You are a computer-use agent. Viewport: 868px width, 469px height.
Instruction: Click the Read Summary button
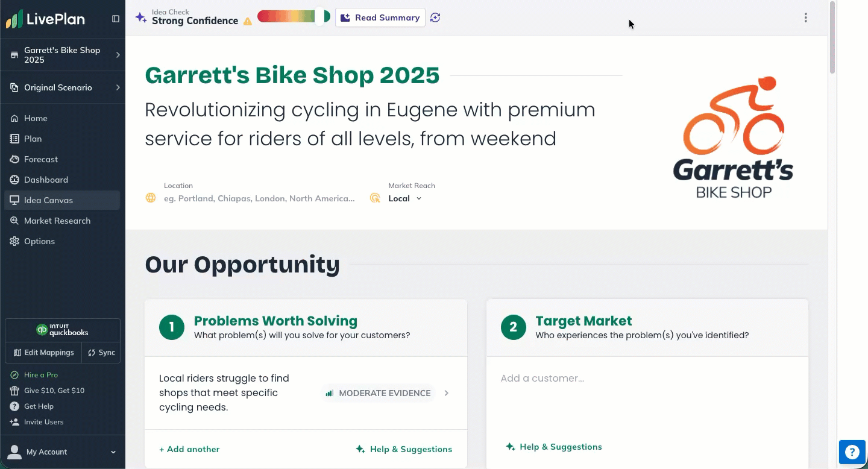click(x=380, y=17)
